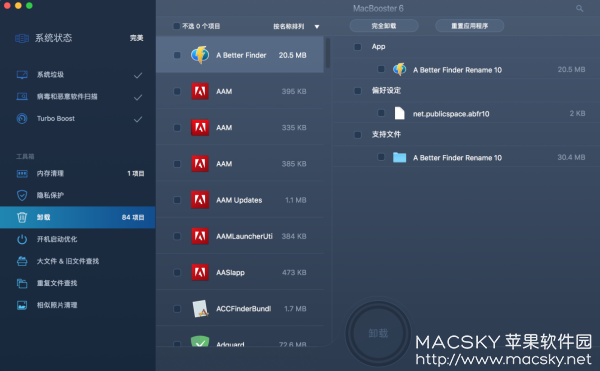
Task: Open 隐私保护 privacy shield icon
Action: (22, 195)
